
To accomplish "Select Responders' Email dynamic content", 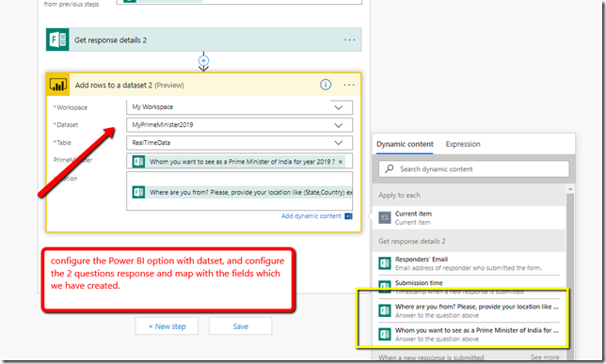I will (x=469, y=263).
